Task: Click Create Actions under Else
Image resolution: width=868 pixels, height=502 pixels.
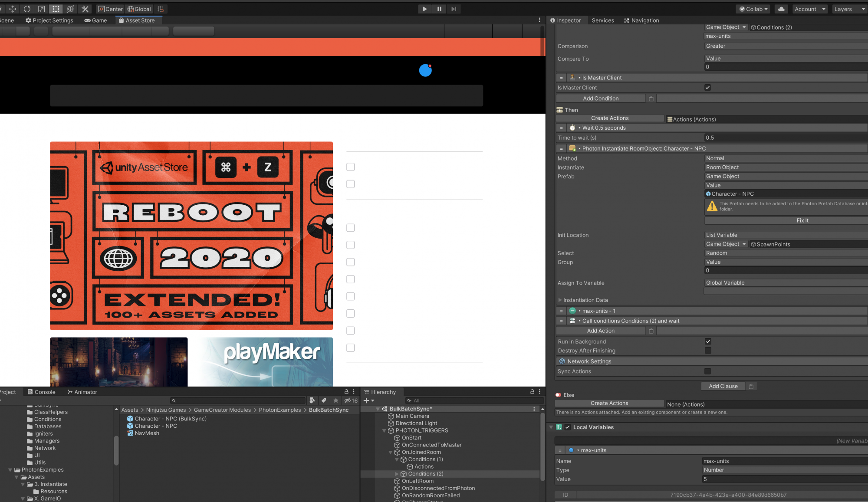Action: [609, 403]
